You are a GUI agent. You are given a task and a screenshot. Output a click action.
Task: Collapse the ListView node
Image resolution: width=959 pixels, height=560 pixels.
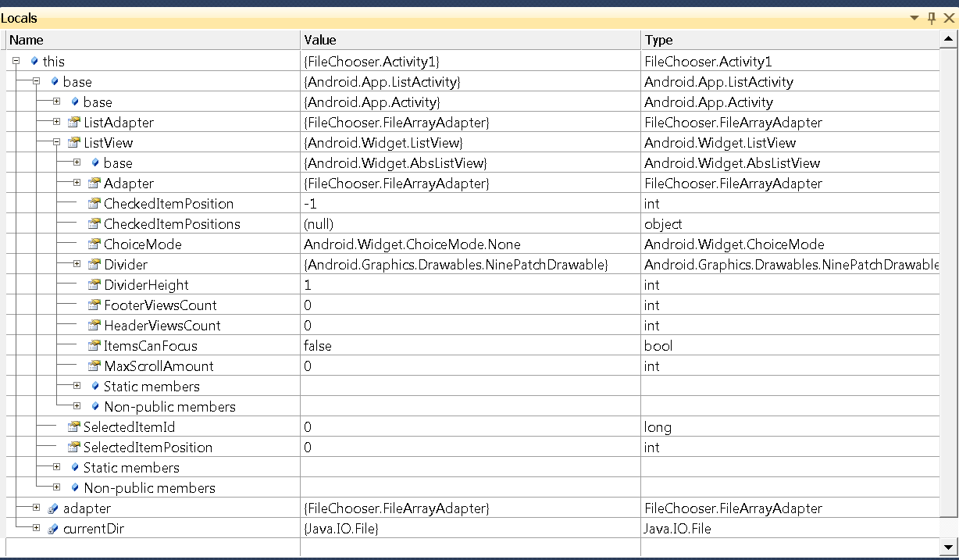[56, 143]
